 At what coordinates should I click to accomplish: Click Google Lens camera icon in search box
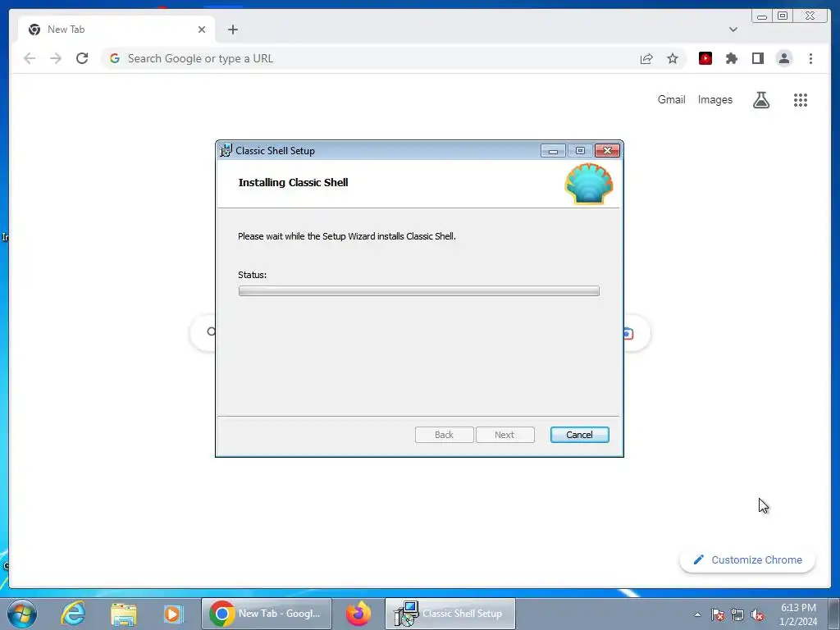628,334
